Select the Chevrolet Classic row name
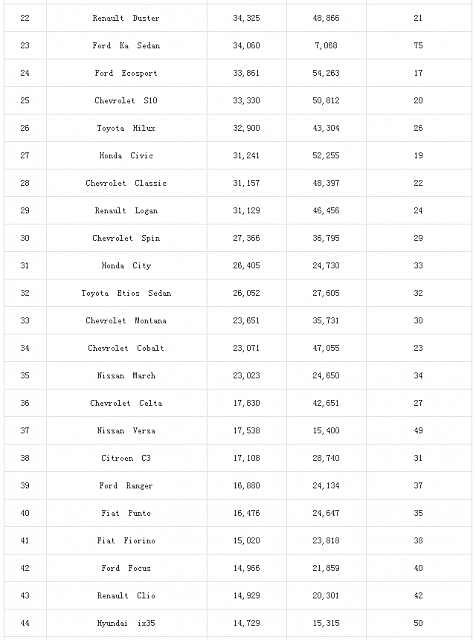The image size is (476, 640). tap(126, 183)
